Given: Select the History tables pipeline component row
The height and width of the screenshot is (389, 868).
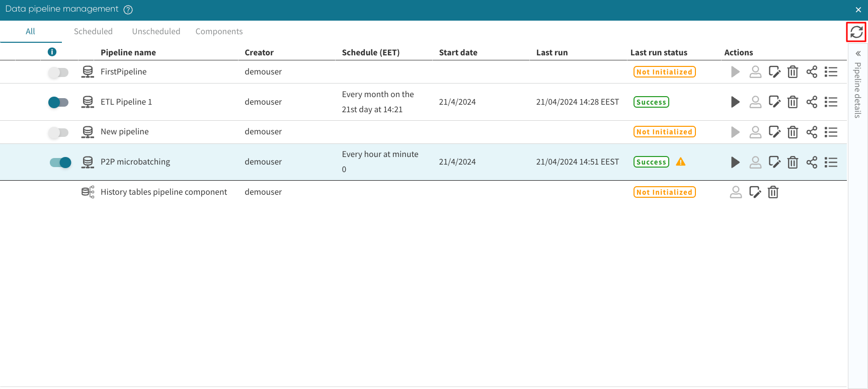Looking at the screenshot, I should [x=164, y=192].
